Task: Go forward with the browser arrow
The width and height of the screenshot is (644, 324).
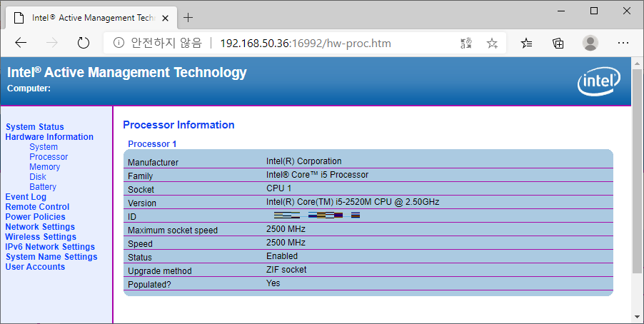Action: (51, 43)
